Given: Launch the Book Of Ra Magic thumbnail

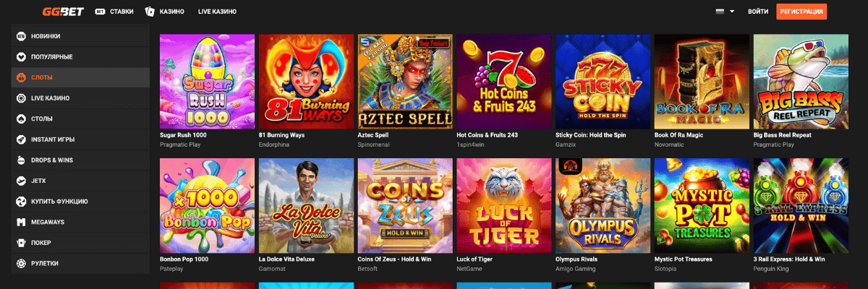Looking at the screenshot, I should [702, 82].
